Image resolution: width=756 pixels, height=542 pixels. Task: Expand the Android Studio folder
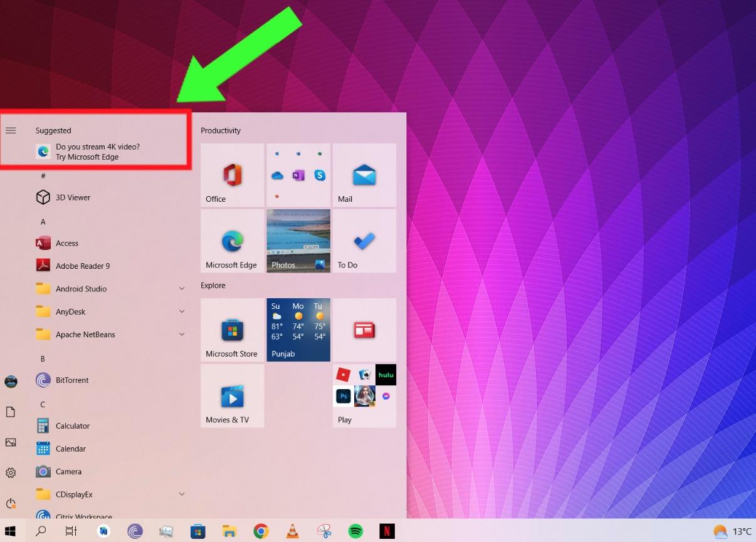110,289
